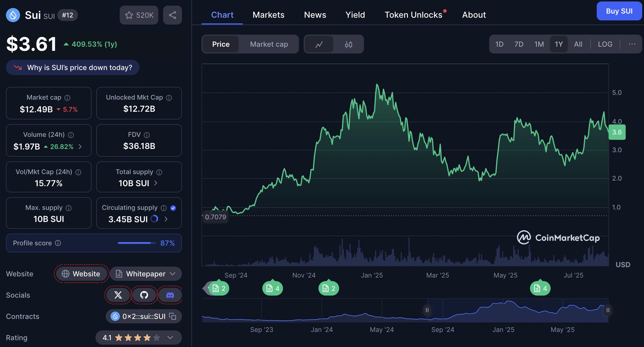Switch to line chart view icon
The image size is (644, 347).
(x=319, y=44)
